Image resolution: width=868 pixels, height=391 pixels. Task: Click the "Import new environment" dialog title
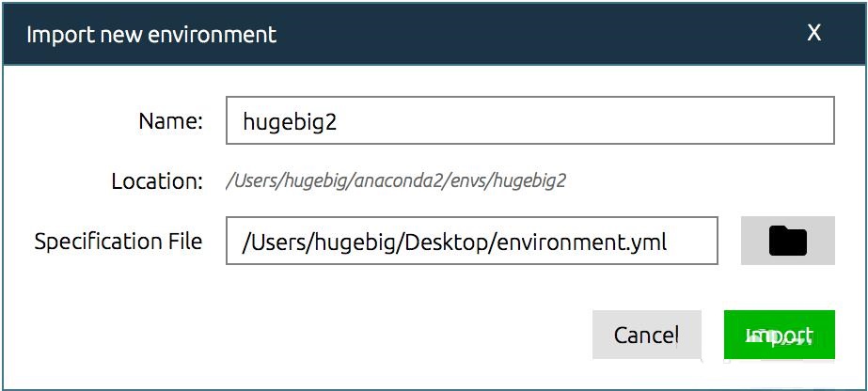tap(151, 36)
